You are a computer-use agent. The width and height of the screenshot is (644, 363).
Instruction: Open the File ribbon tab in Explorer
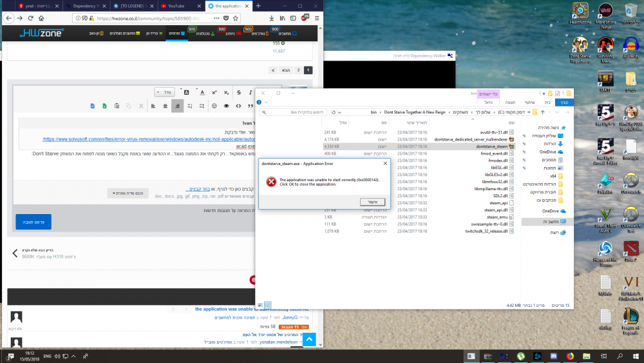tap(564, 103)
